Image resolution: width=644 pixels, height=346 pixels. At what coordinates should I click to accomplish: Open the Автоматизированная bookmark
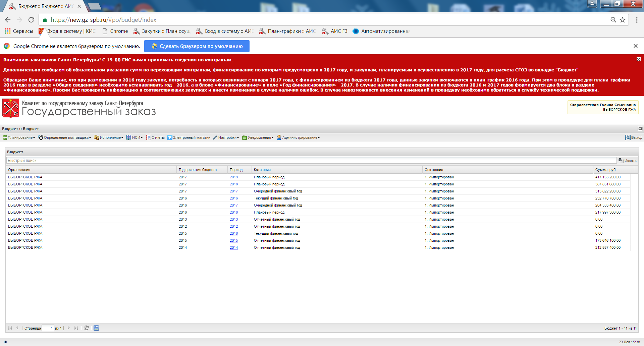381,31
